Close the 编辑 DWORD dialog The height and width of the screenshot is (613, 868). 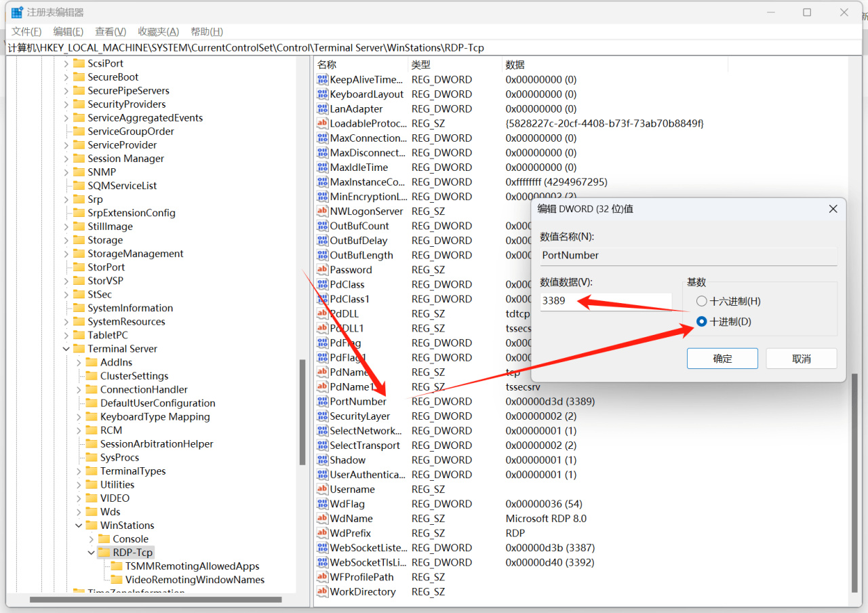(x=833, y=209)
